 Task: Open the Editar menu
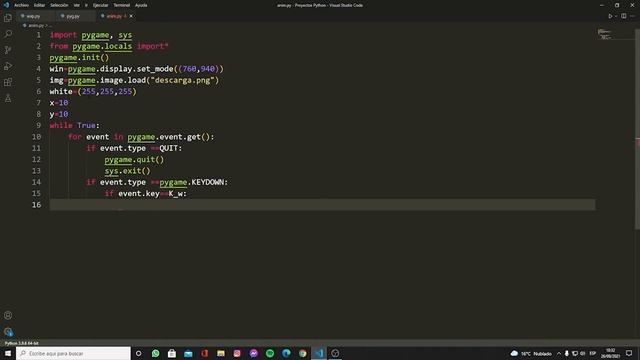tap(39, 5)
